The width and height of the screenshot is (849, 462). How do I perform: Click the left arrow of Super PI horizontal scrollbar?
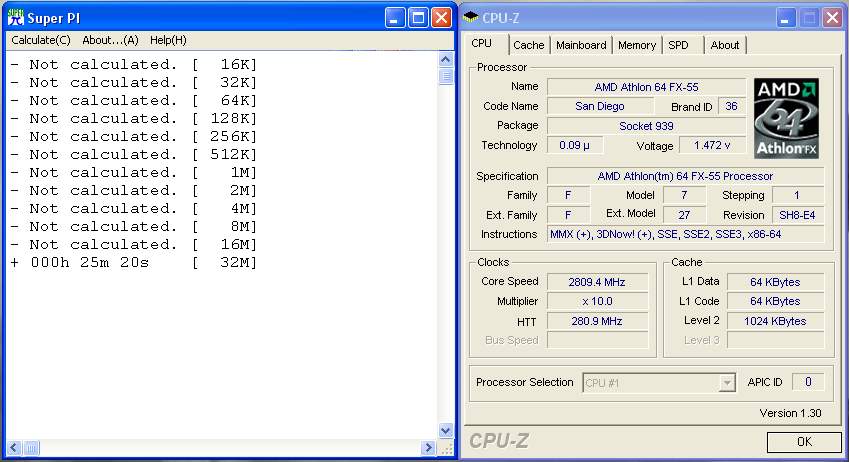click(14, 448)
